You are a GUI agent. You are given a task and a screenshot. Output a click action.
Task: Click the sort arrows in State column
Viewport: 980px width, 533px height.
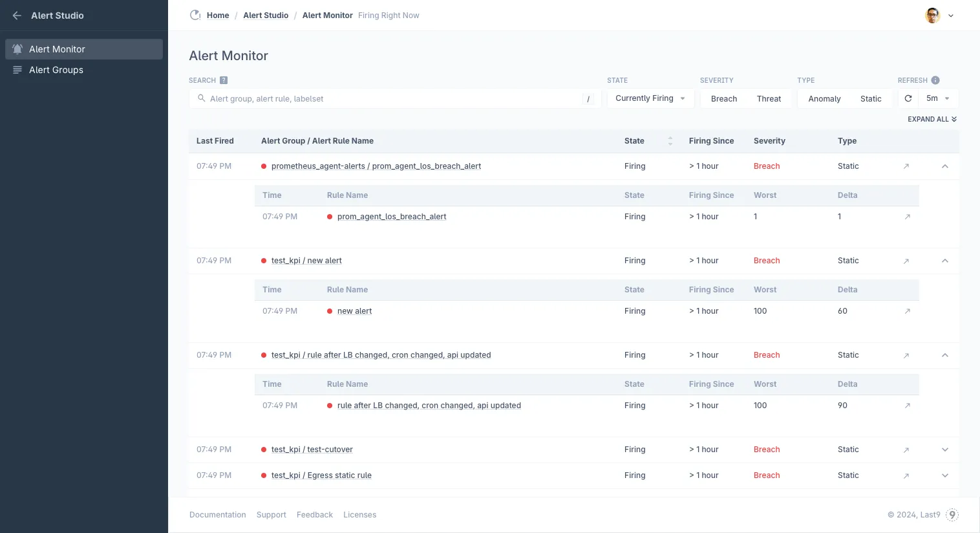pyautogui.click(x=670, y=141)
